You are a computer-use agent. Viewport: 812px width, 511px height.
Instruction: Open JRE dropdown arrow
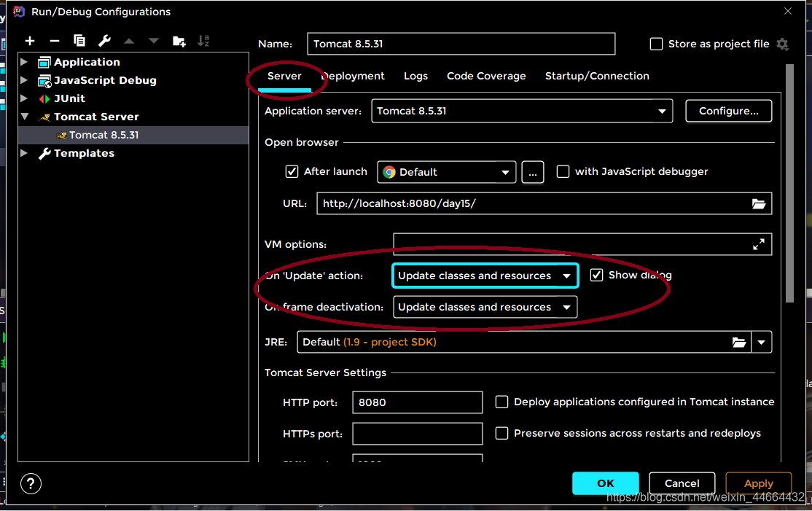coord(761,342)
